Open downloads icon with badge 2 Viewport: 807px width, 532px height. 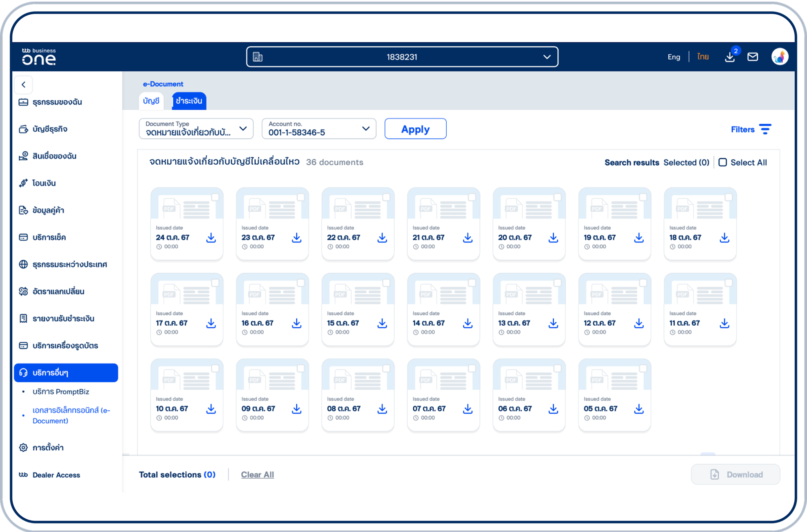click(730, 57)
